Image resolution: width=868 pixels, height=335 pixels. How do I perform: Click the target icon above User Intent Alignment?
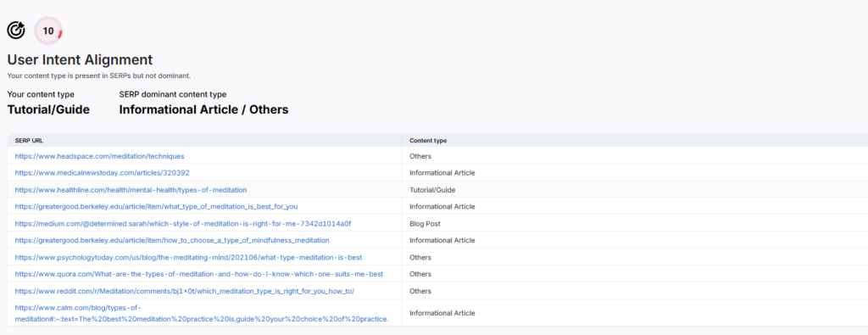click(x=16, y=30)
